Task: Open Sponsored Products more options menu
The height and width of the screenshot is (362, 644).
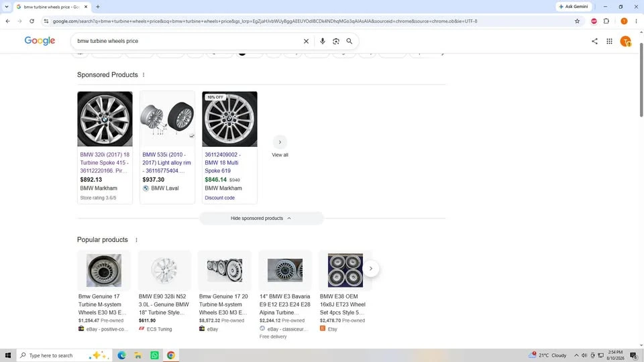Action: pyautogui.click(x=144, y=74)
